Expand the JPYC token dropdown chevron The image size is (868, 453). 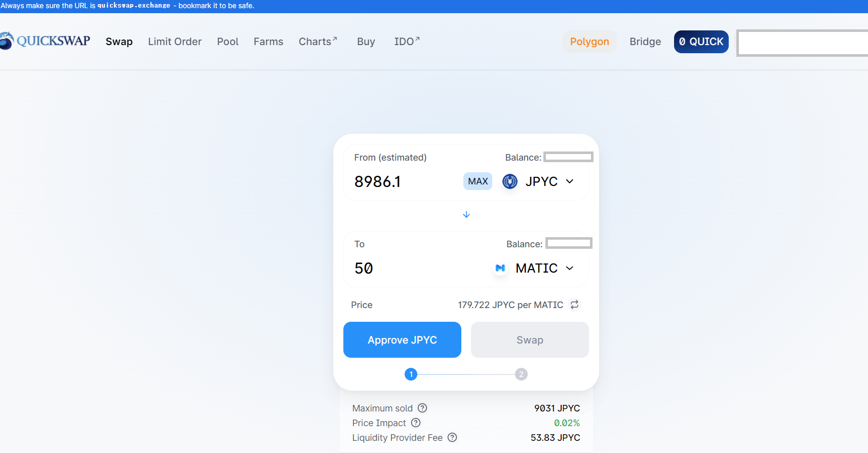click(570, 181)
